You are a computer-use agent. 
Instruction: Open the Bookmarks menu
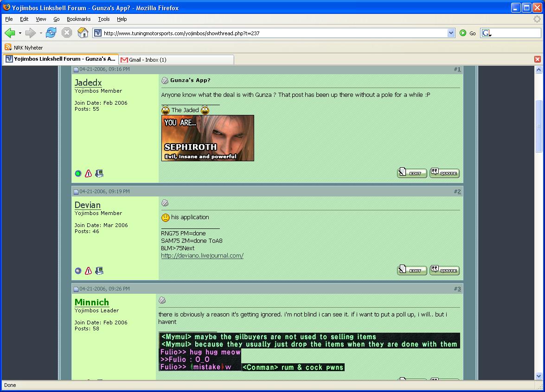coord(78,19)
